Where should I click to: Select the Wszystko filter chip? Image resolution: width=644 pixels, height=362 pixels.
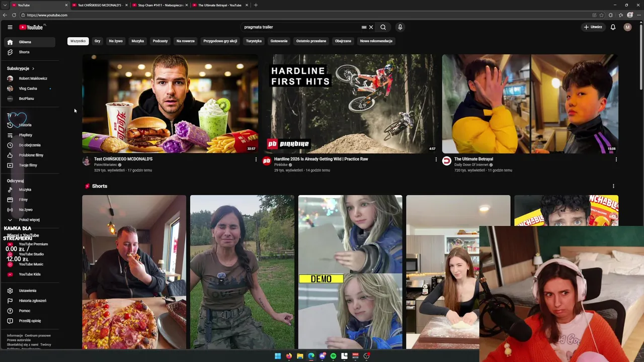[78, 41]
